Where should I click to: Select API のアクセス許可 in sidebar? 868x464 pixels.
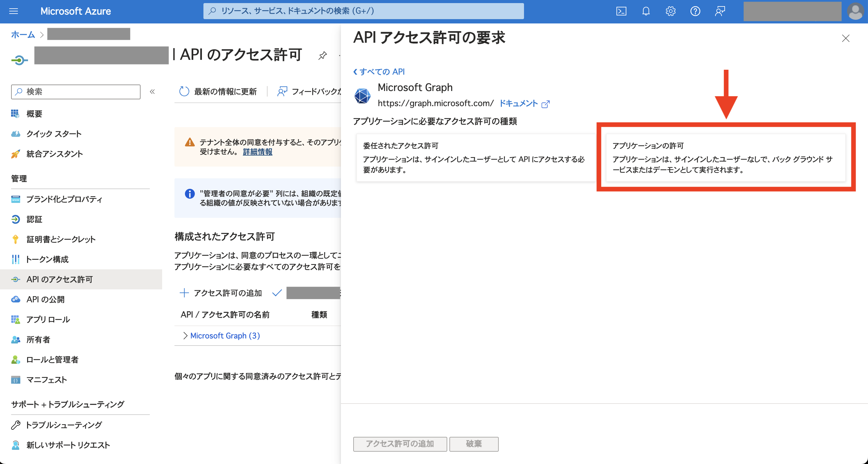81,279
